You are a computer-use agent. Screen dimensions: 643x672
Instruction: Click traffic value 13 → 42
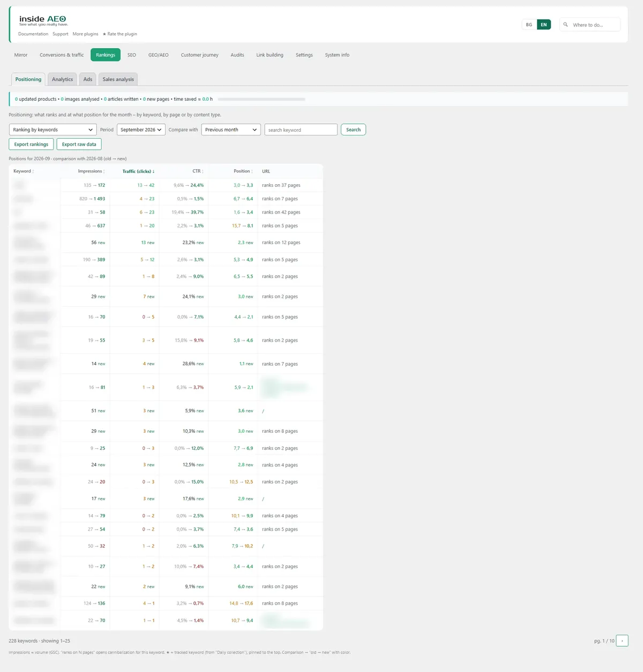point(146,185)
